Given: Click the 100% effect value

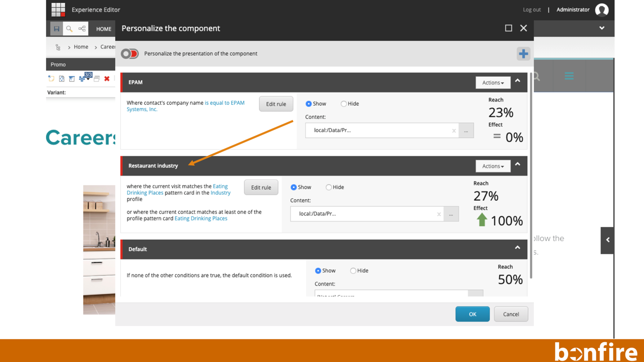Looking at the screenshot, I should tap(507, 221).
